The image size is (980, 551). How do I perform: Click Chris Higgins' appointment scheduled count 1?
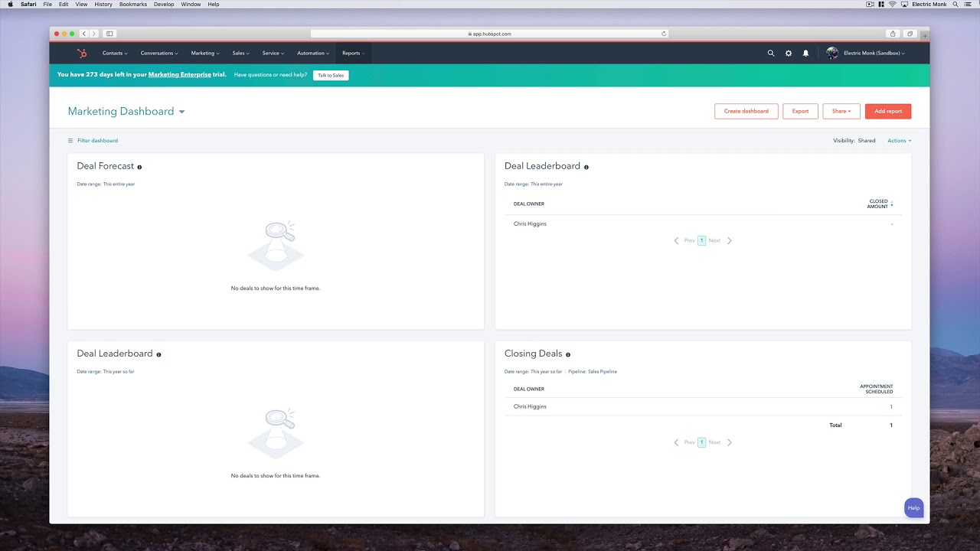891,406
